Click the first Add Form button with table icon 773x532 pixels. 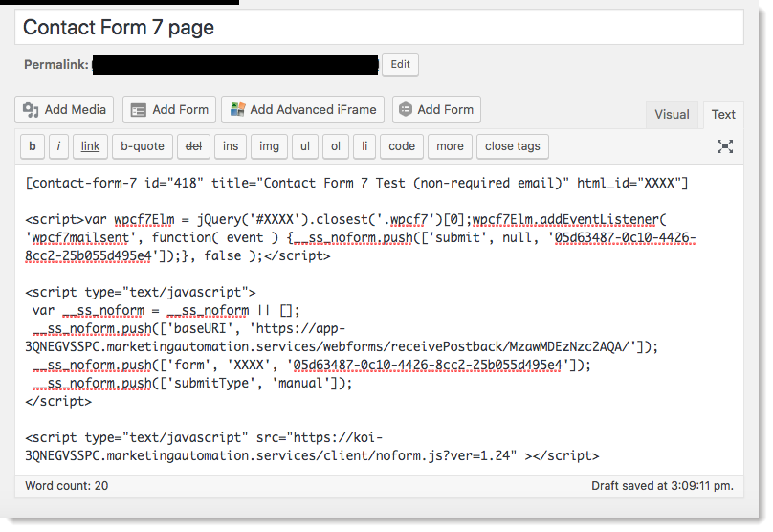click(169, 109)
